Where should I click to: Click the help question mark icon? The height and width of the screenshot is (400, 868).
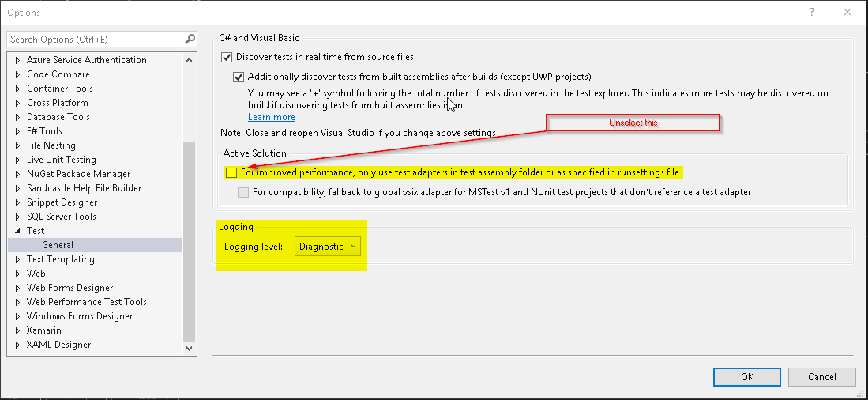[812, 12]
